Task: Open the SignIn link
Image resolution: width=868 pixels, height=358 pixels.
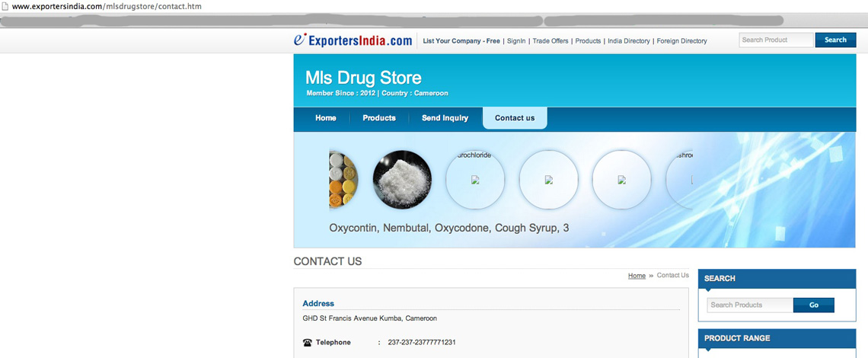Action: 516,41
